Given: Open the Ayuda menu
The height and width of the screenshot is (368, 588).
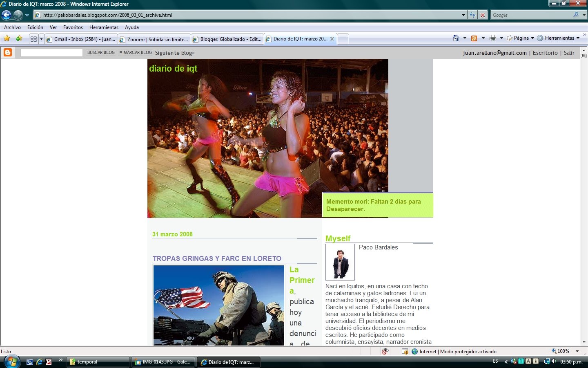Looking at the screenshot, I should click(132, 27).
